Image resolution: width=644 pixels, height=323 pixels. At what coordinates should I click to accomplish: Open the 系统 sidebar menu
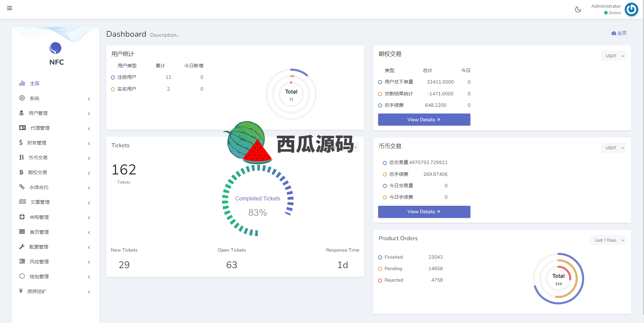[56, 98]
